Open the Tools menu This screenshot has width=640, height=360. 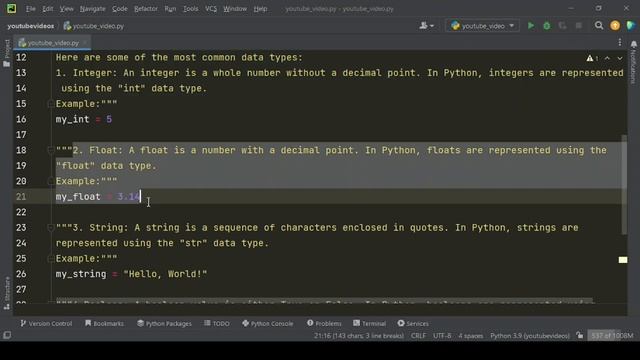191,9
